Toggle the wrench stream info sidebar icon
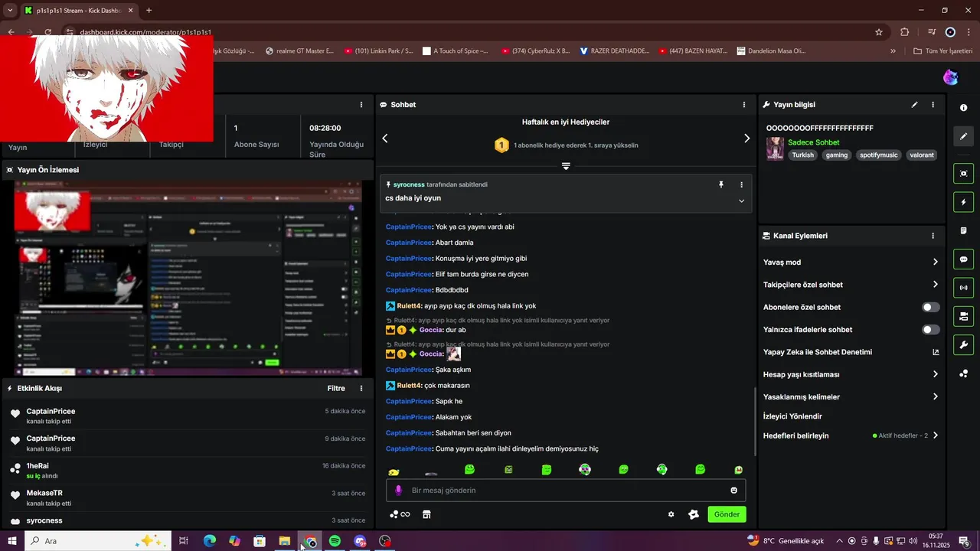This screenshot has width=980, height=551. (963, 344)
